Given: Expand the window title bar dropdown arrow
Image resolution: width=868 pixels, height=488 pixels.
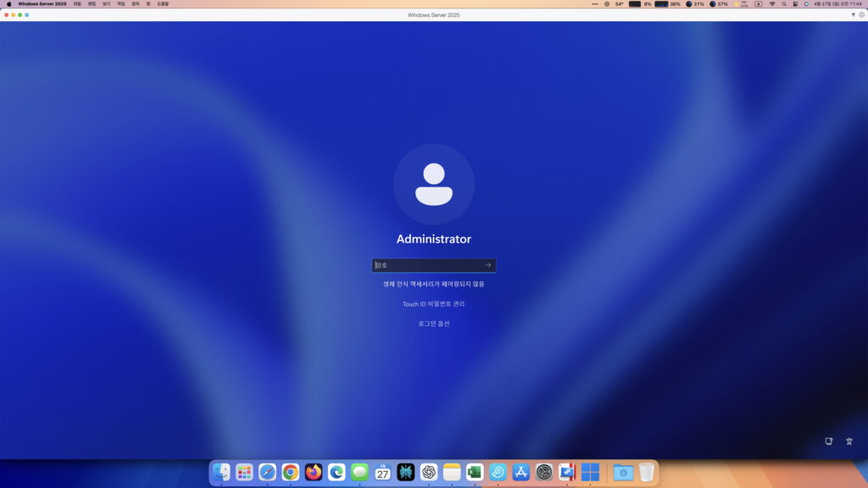Looking at the screenshot, I should pos(853,15).
